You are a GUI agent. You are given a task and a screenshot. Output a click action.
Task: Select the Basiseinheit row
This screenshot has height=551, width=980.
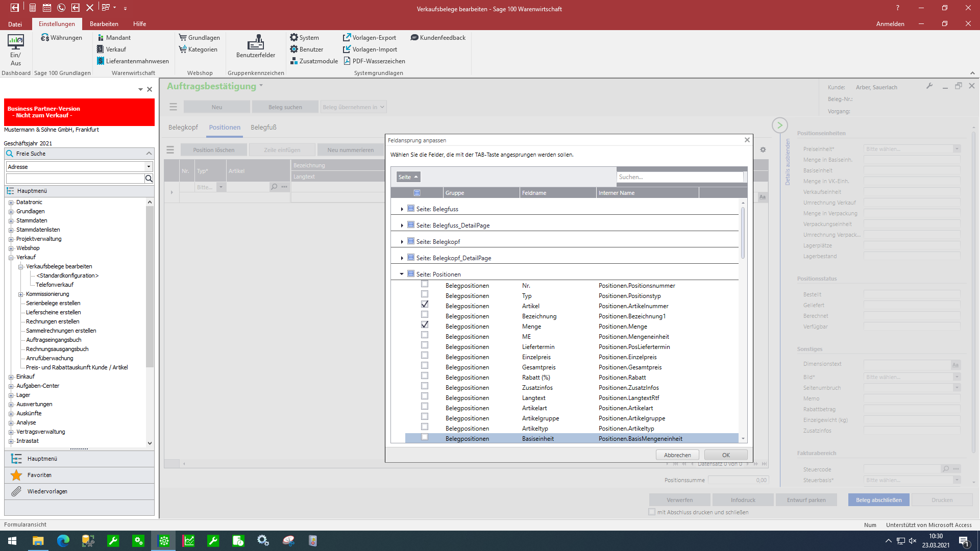tap(572, 439)
